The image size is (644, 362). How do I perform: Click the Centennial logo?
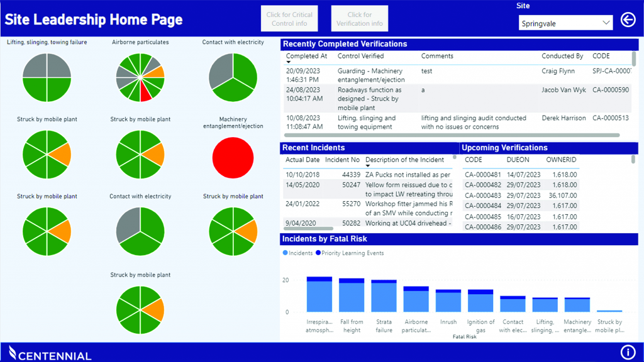coord(50,353)
